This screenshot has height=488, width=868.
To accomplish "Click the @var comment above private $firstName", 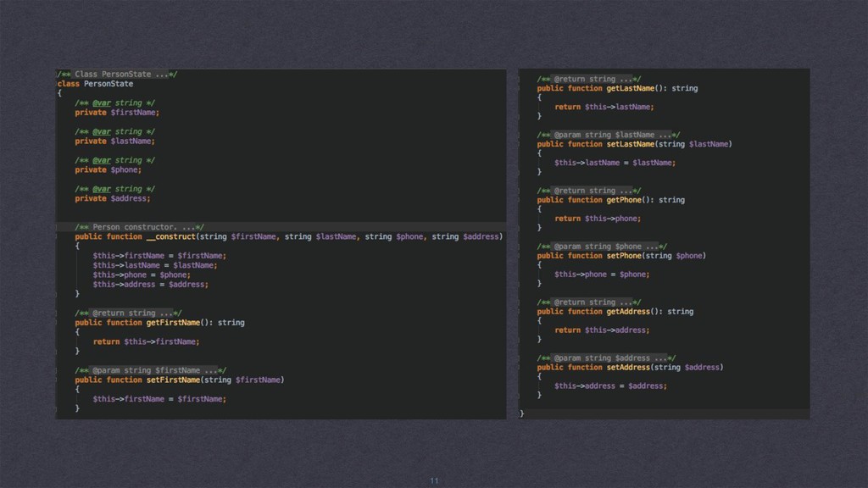I will (115, 103).
